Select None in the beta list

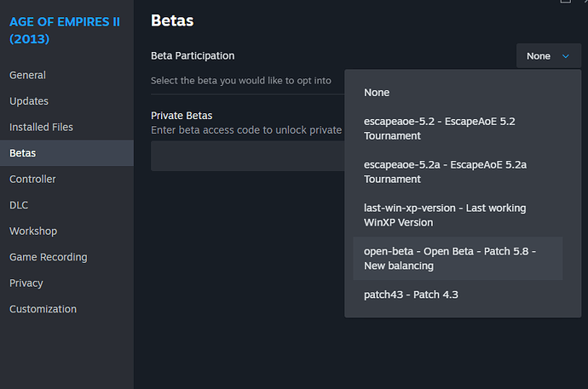tap(458, 93)
